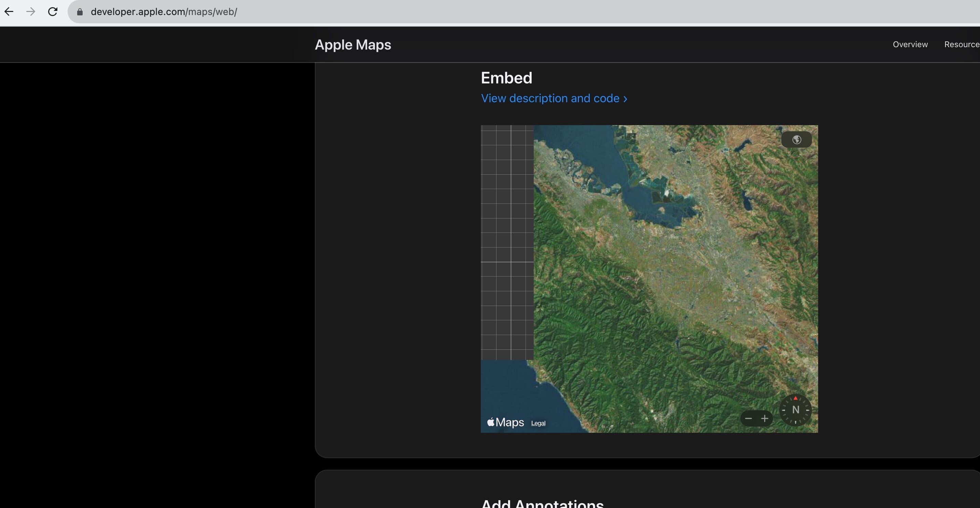Click the Apple Maps logo on map
The height and width of the screenshot is (508, 980).
(x=505, y=422)
